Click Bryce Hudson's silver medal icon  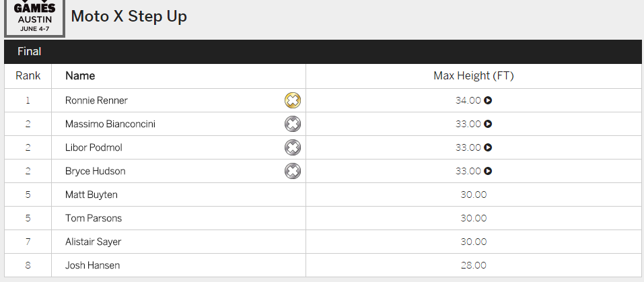pos(292,171)
